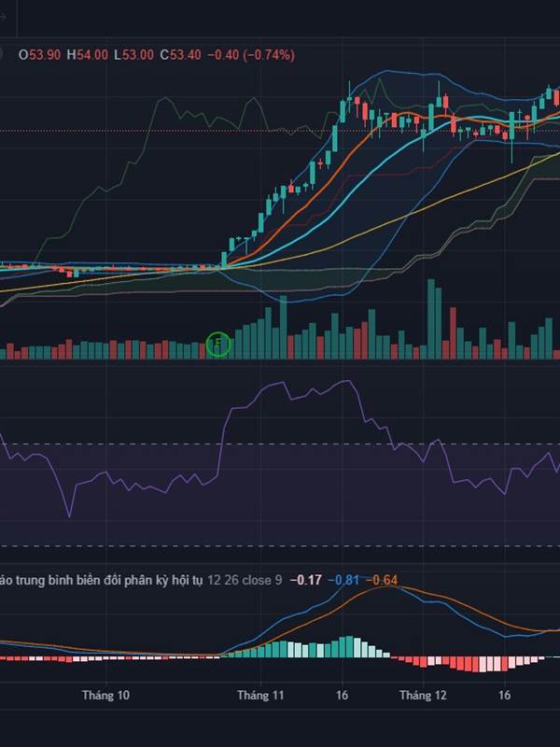Click the '16' date label following Tháng 11
560x747 pixels.
click(342, 695)
